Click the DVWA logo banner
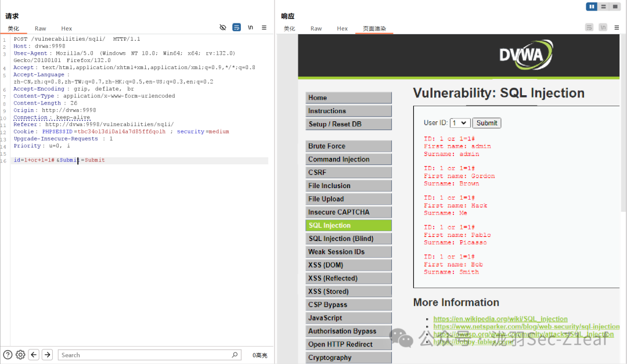The image size is (627, 364). click(x=525, y=55)
